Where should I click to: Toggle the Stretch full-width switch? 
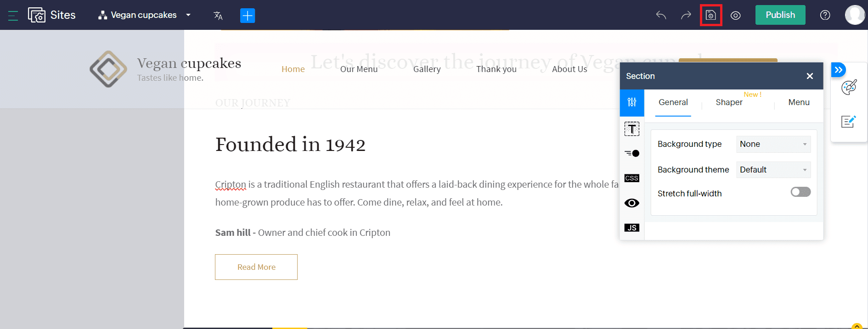tap(800, 192)
